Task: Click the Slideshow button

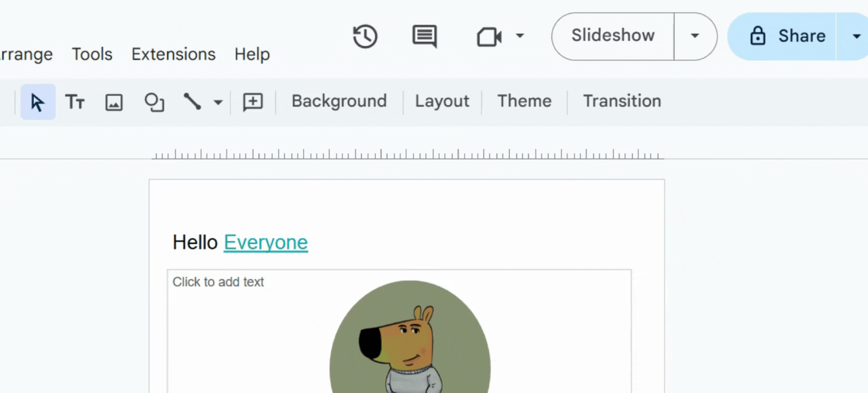Action: click(x=613, y=36)
